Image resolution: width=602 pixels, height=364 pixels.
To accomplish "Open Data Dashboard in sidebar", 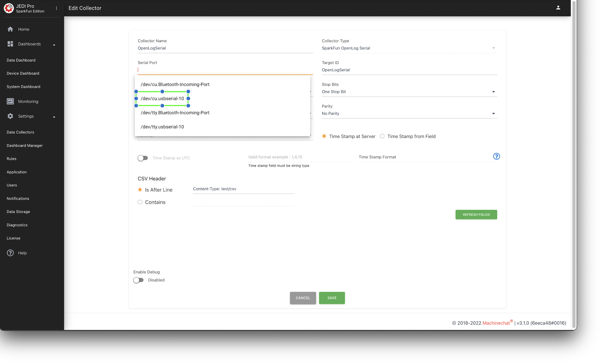I will tap(21, 60).
